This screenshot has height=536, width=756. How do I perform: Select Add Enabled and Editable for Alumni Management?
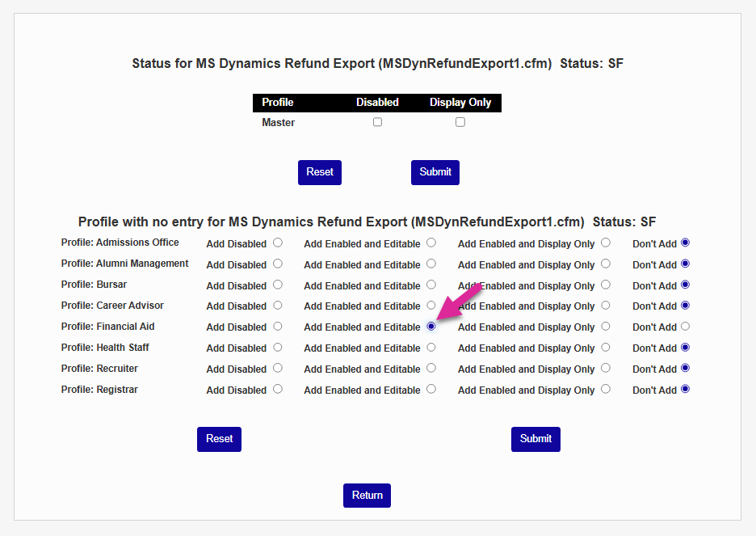[431, 264]
